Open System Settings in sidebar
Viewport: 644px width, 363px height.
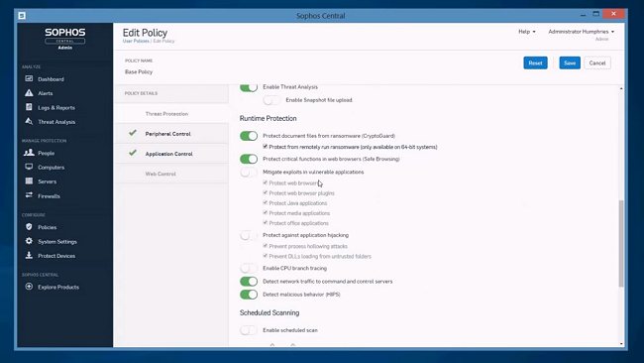coord(57,242)
